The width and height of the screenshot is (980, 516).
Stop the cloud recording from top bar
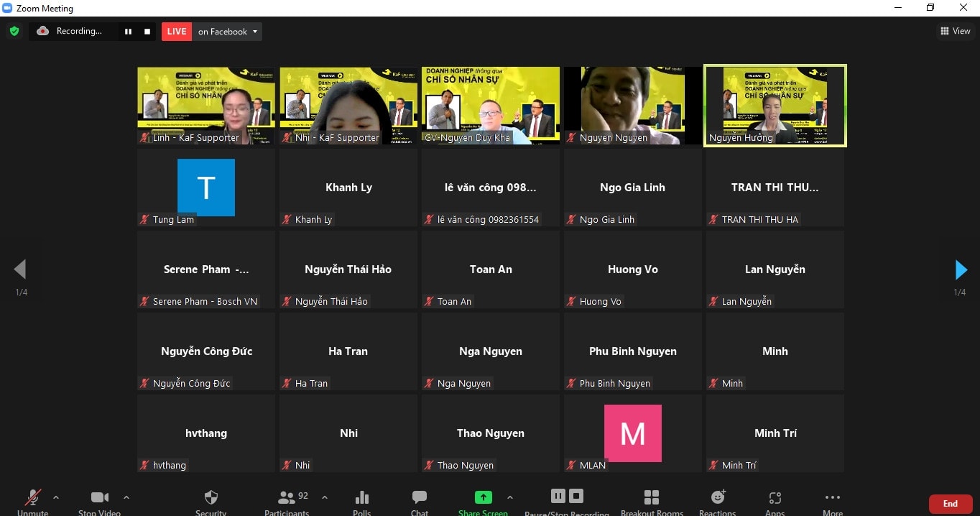click(147, 32)
